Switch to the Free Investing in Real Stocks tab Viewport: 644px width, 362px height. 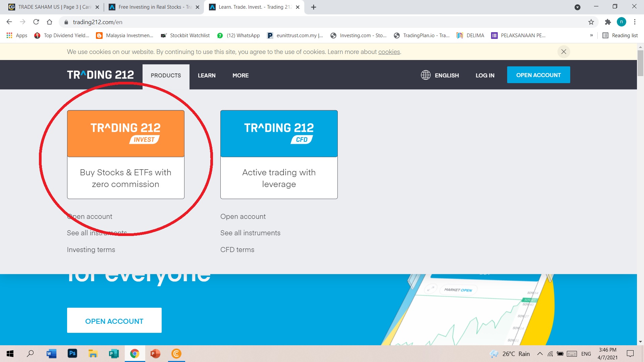[154, 7]
